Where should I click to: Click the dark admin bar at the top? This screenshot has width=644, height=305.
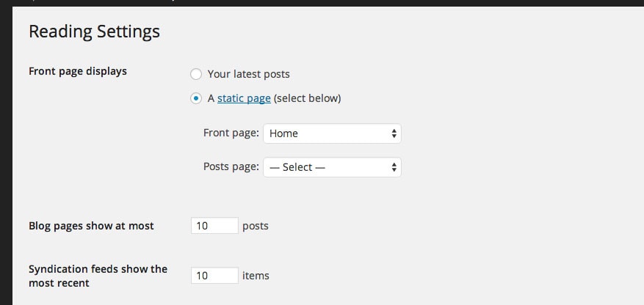[x=322, y=3]
